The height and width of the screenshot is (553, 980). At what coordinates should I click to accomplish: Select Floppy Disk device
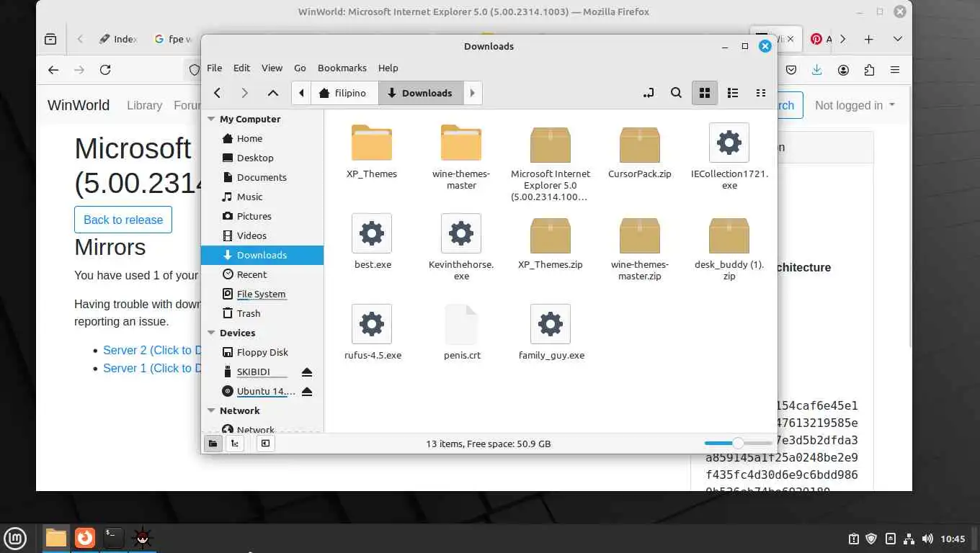coord(262,352)
